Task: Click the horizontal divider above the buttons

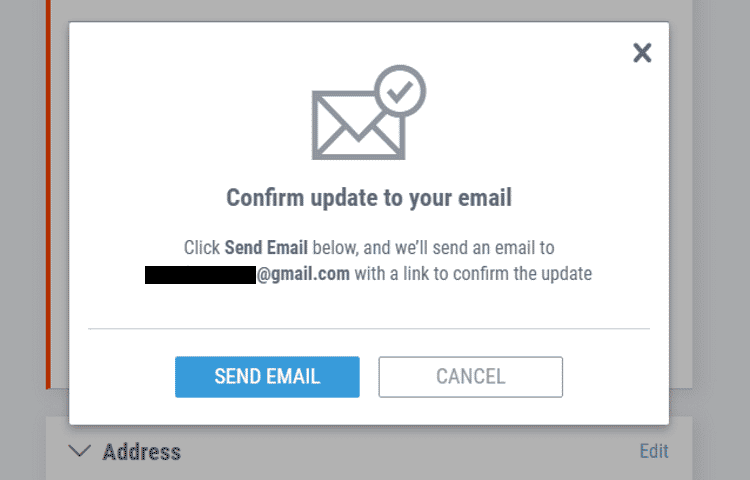Action: click(x=368, y=328)
